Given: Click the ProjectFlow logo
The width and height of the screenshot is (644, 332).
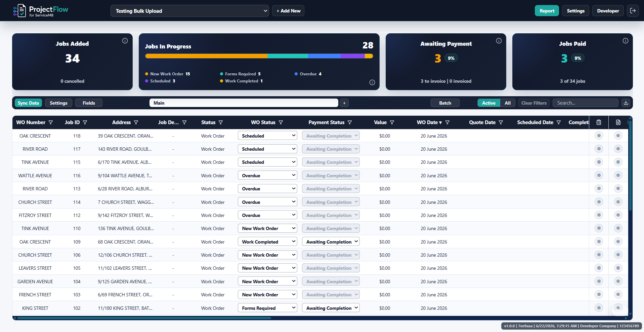Looking at the screenshot, I should [x=41, y=11].
